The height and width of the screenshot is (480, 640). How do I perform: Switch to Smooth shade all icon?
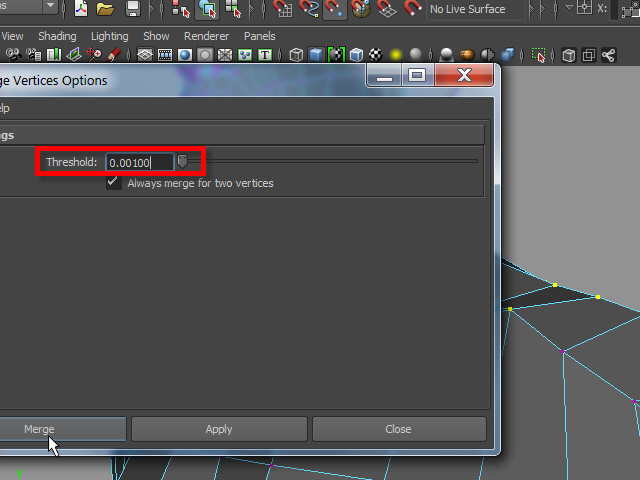(x=316, y=55)
